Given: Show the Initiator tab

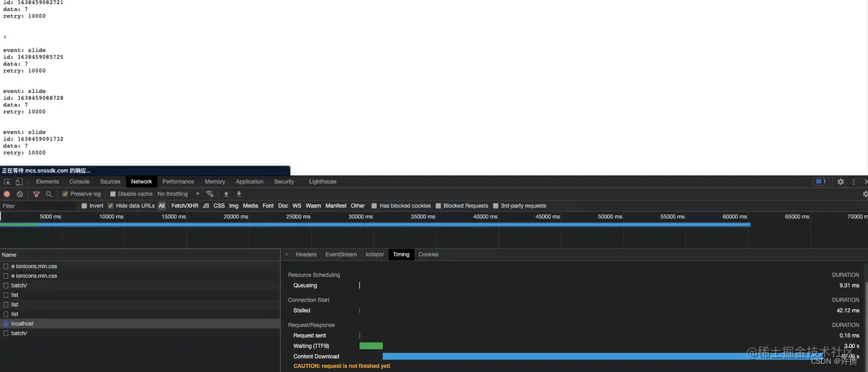Looking at the screenshot, I should [375, 255].
